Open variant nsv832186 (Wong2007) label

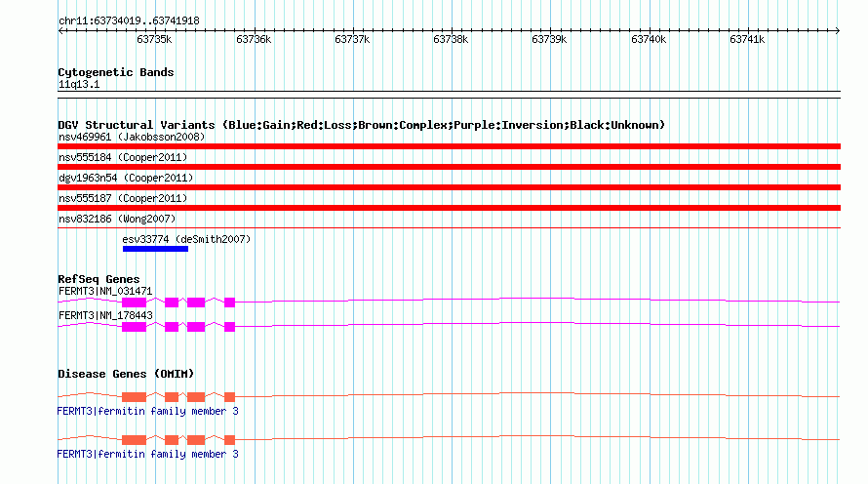(x=117, y=219)
